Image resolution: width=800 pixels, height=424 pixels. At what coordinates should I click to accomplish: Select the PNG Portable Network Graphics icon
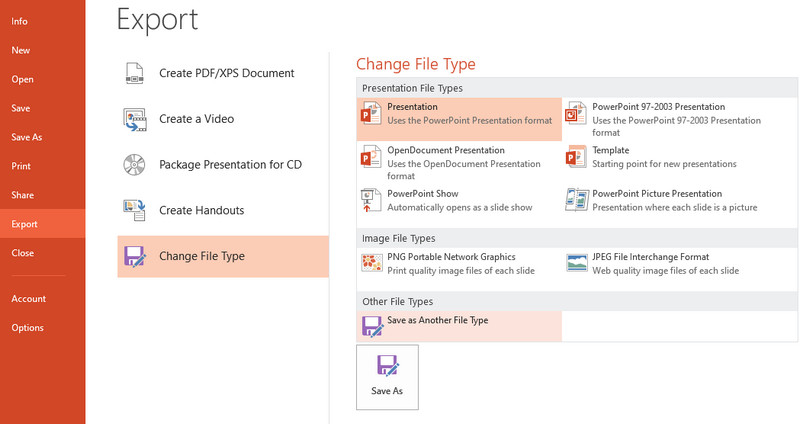pyautogui.click(x=371, y=263)
